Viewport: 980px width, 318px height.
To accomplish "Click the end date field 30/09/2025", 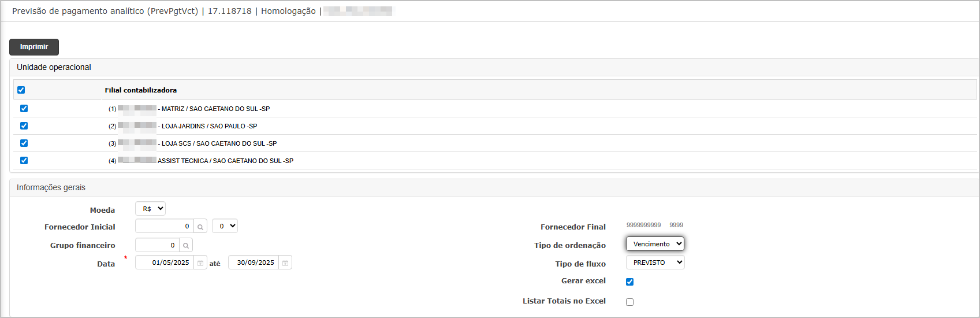I will click(x=254, y=262).
